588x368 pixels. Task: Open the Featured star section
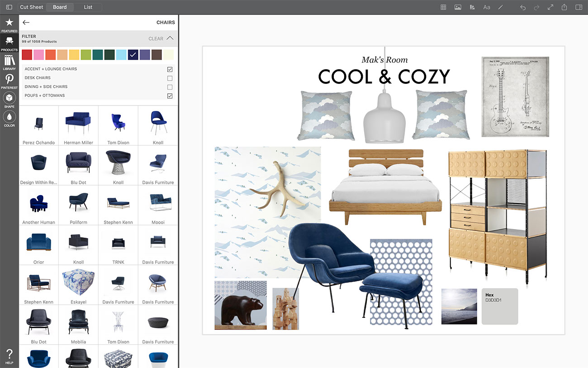coord(9,24)
